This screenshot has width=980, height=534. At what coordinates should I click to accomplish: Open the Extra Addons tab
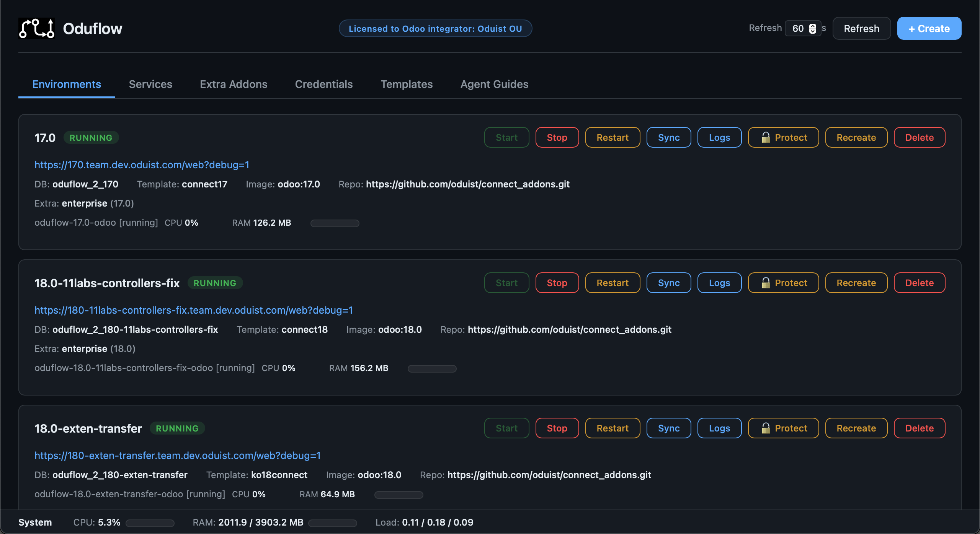point(234,84)
